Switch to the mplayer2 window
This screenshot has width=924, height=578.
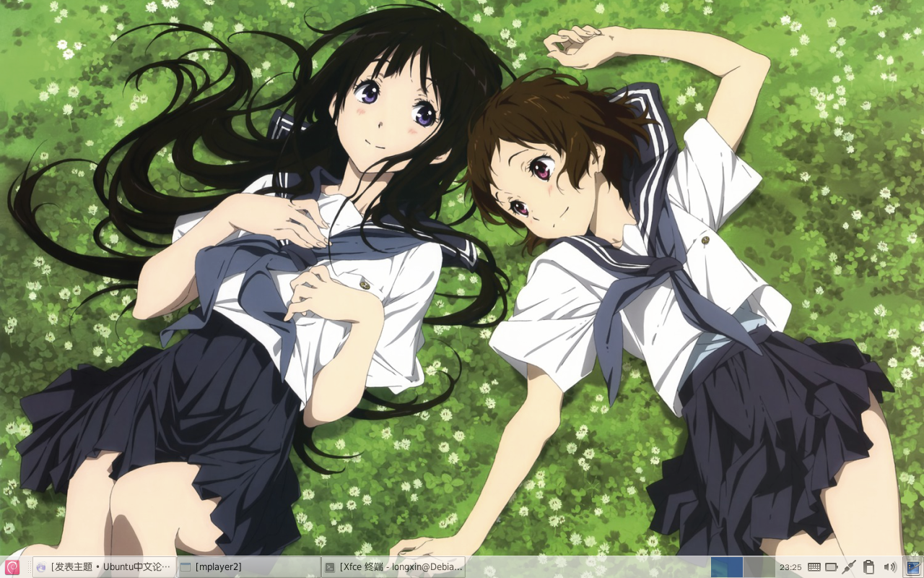(249, 567)
